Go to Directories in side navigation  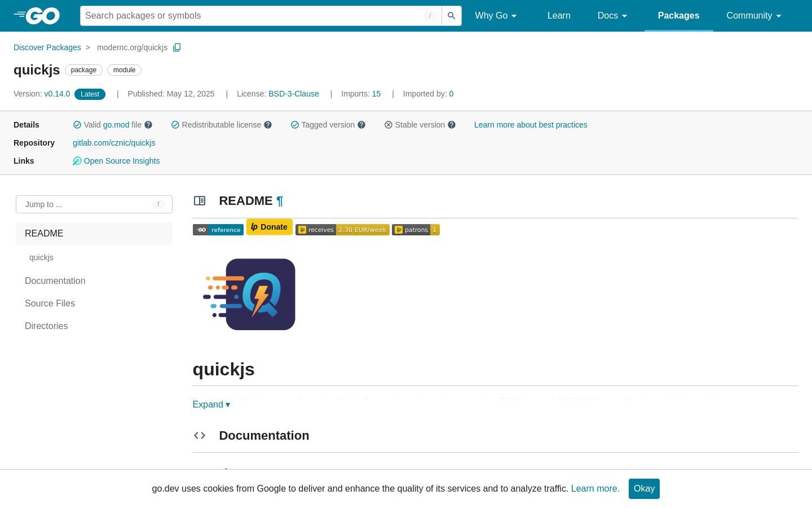46,326
